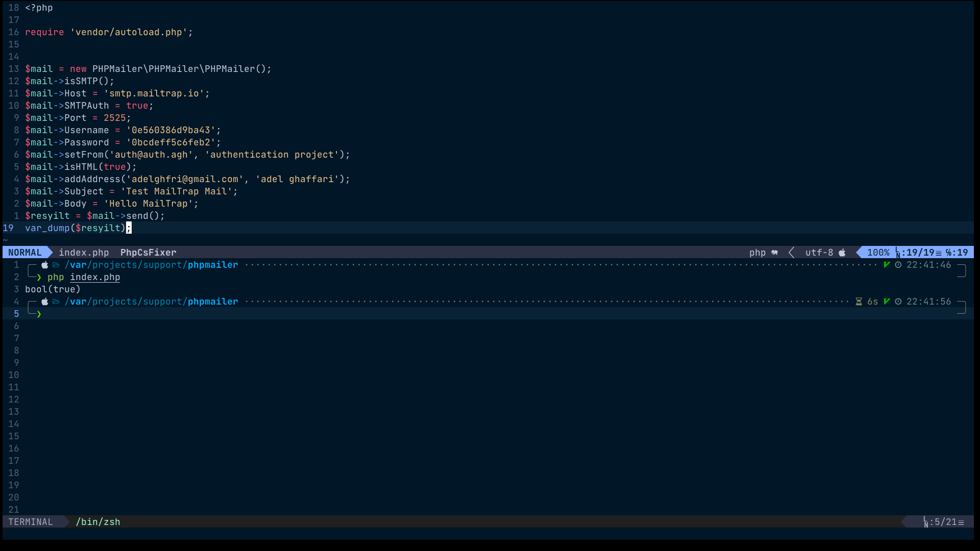The image size is (980, 551).
Task: Click the 'adel ghaffari' name string
Action: pos(297,179)
